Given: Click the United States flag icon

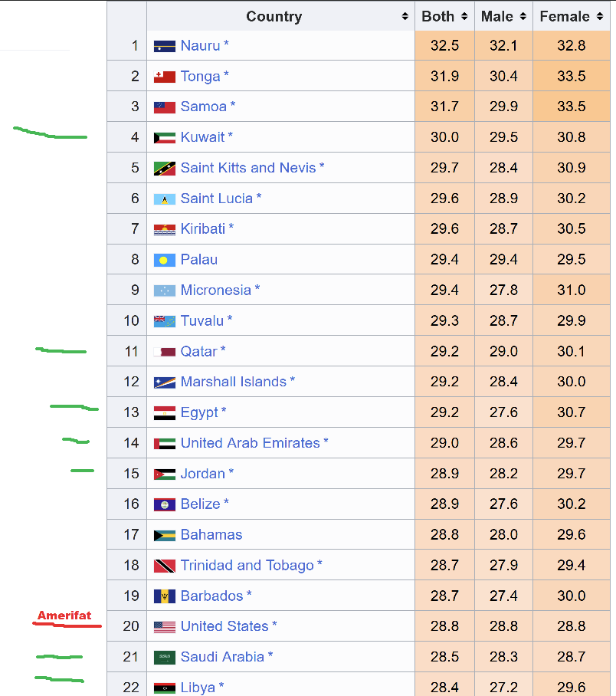Looking at the screenshot, I should pyautogui.click(x=164, y=627).
